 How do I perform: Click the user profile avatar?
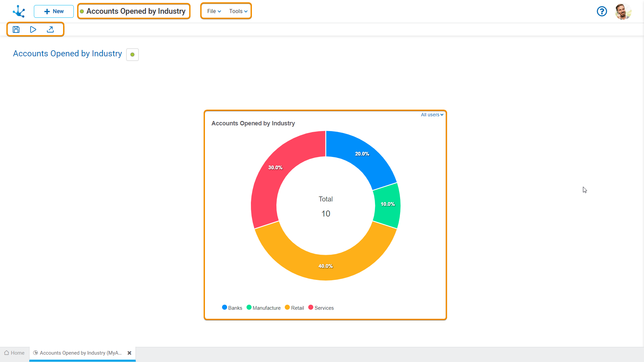click(x=623, y=11)
